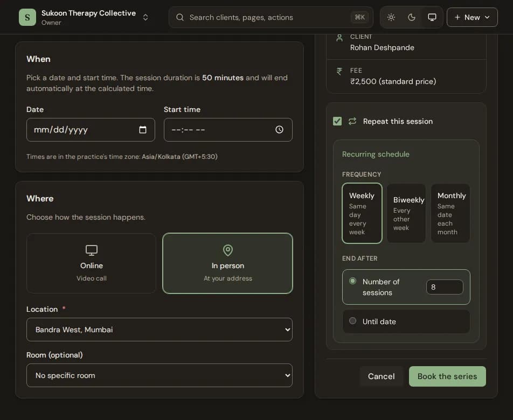Click the client person icon
This screenshot has width=513, height=420.
pos(339,38)
